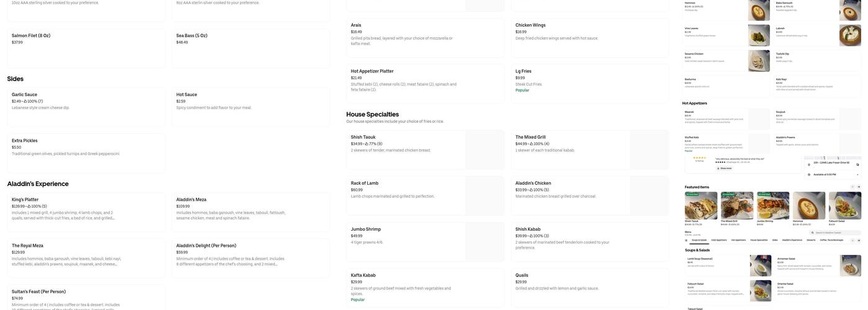This screenshot has height=310, width=868.
Task: Open the Desserts menu tab
Action: click(x=811, y=240)
